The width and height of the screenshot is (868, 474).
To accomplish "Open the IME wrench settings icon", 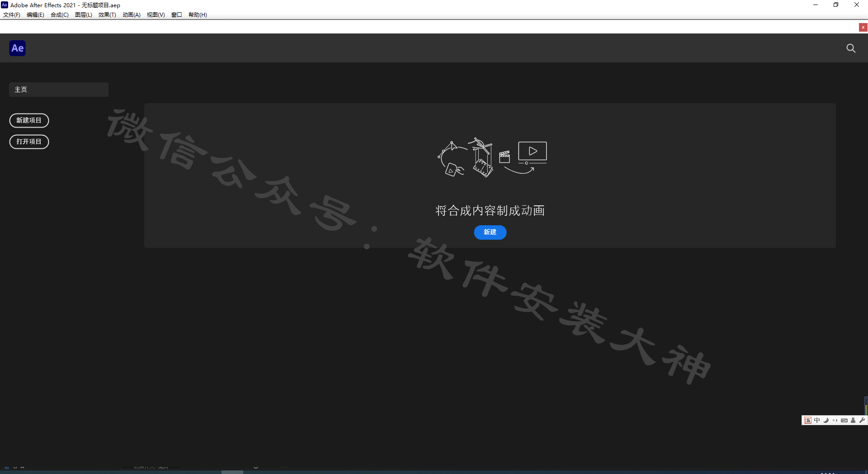I will (x=862, y=420).
